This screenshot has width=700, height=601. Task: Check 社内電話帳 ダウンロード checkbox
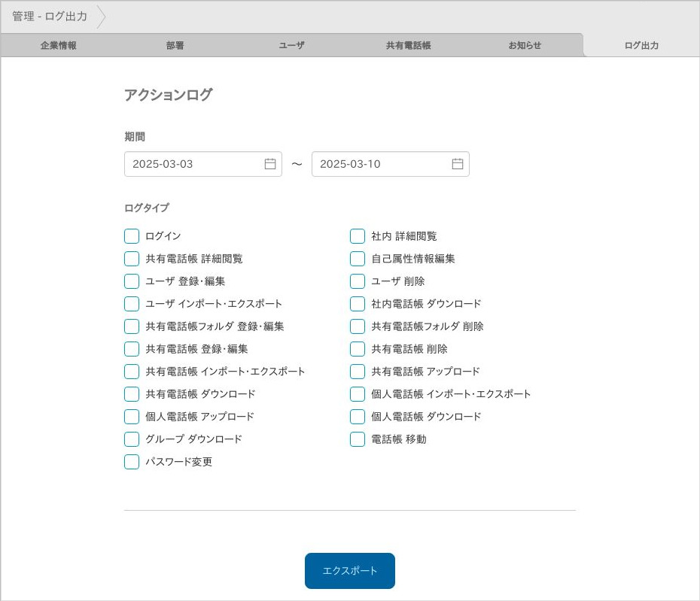358,304
